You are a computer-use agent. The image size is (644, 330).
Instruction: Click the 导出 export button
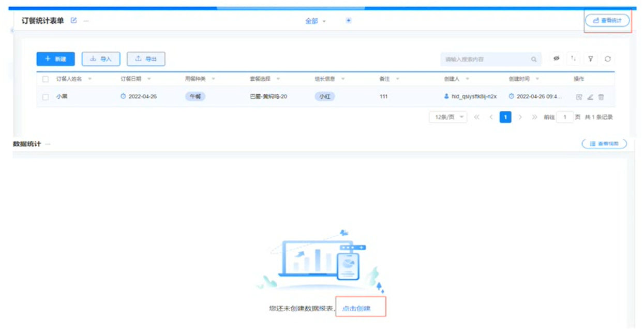(x=146, y=59)
